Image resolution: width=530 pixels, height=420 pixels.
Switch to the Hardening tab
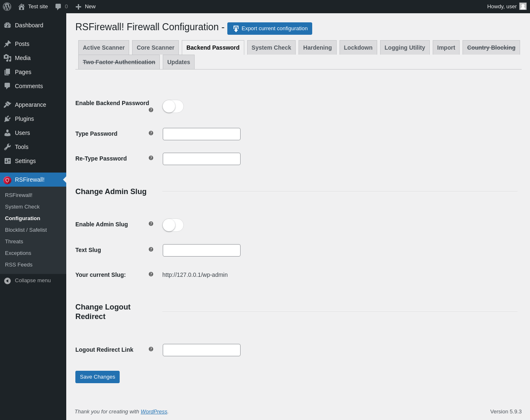pos(318,48)
